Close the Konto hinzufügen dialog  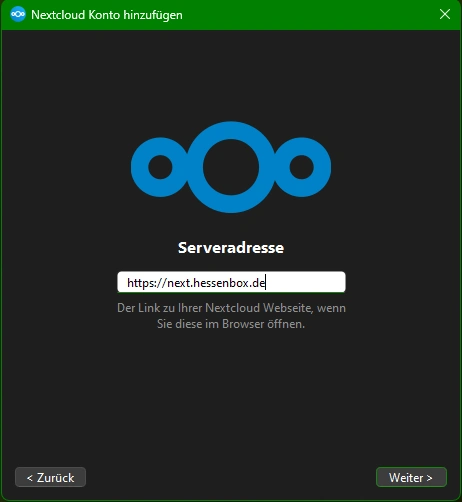click(445, 14)
